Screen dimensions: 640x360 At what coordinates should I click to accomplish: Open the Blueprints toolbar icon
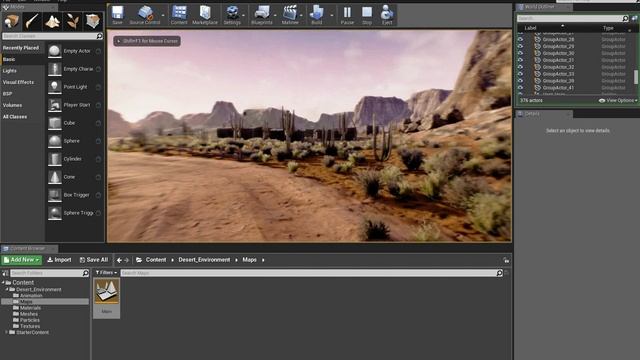(262, 15)
